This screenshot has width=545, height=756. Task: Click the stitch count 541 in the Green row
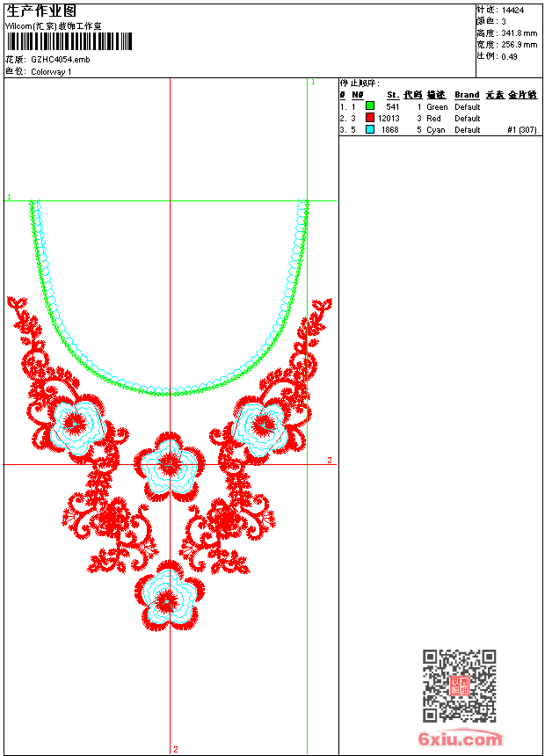(x=393, y=107)
